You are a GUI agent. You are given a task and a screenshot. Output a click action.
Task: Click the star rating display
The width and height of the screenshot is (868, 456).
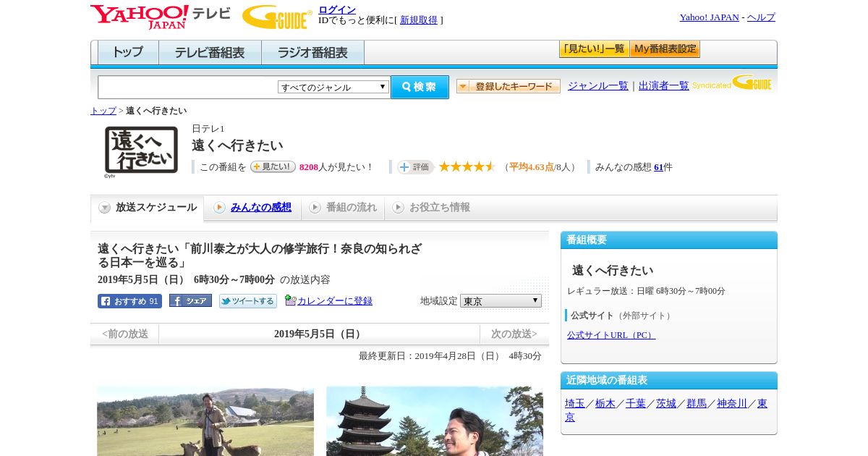point(467,166)
